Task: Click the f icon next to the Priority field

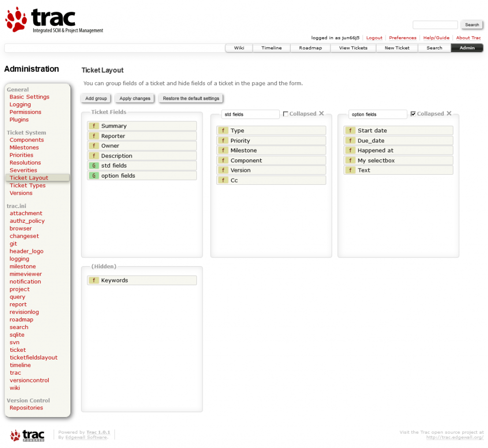Action: point(223,140)
